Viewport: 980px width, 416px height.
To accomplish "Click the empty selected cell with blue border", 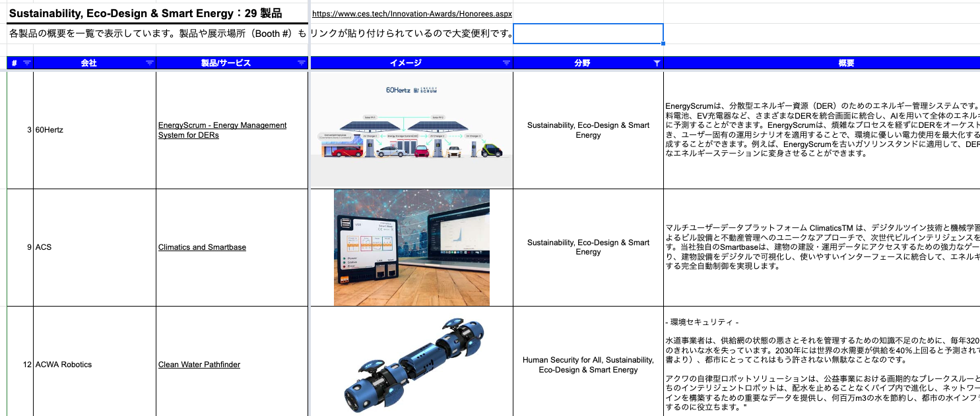I will pyautogui.click(x=588, y=34).
